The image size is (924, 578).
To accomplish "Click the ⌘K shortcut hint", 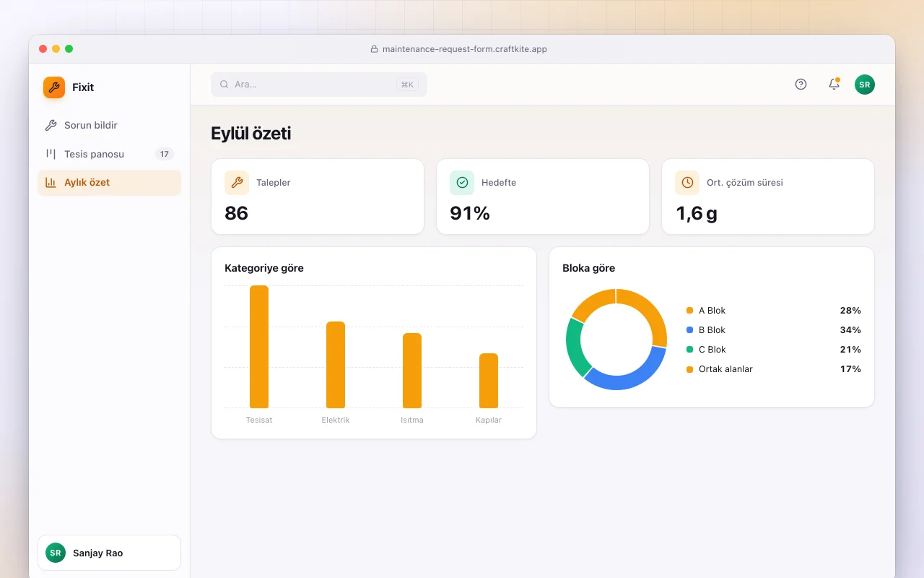I will [x=407, y=85].
